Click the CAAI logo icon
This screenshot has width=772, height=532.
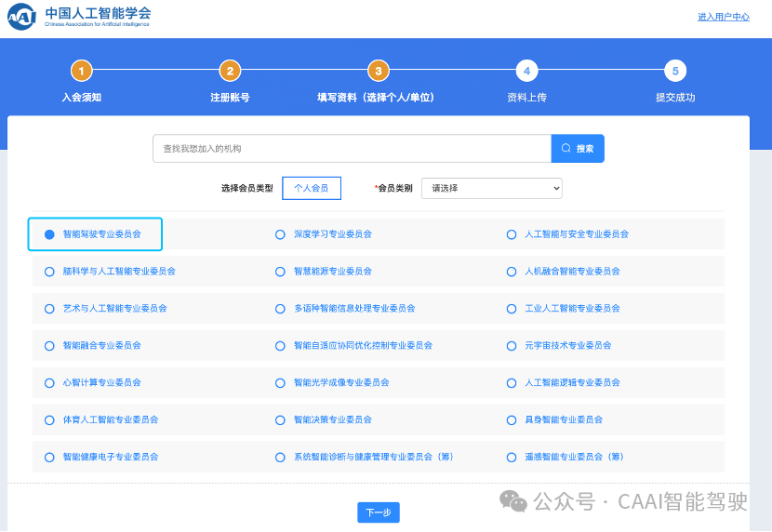pyautogui.click(x=21, y=17)
